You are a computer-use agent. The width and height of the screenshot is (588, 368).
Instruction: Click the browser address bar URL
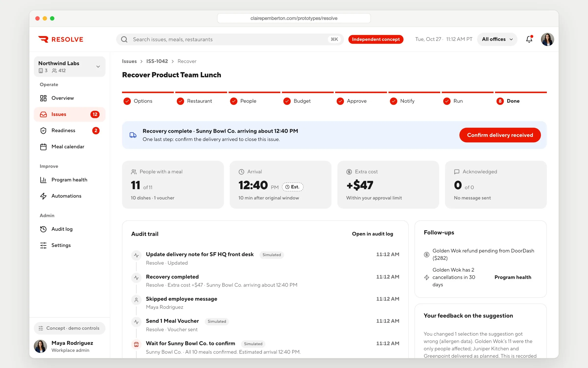click(294, 18)
